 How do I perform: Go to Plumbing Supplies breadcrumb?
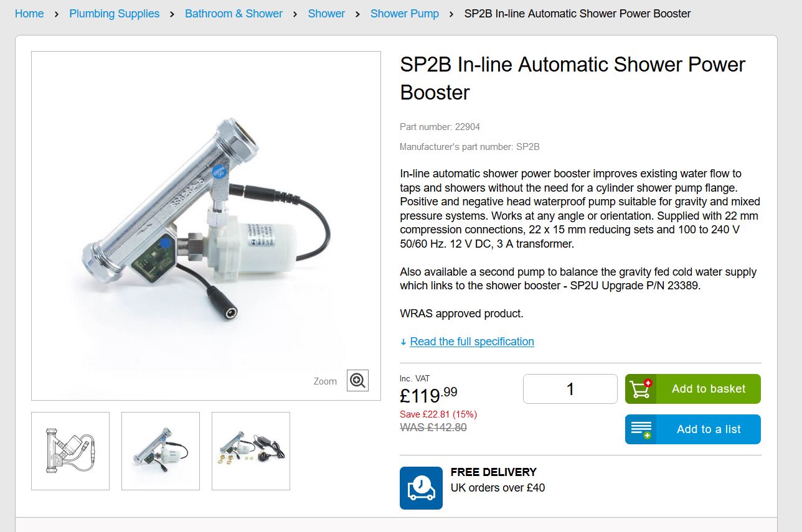click(x=115, y=14)
